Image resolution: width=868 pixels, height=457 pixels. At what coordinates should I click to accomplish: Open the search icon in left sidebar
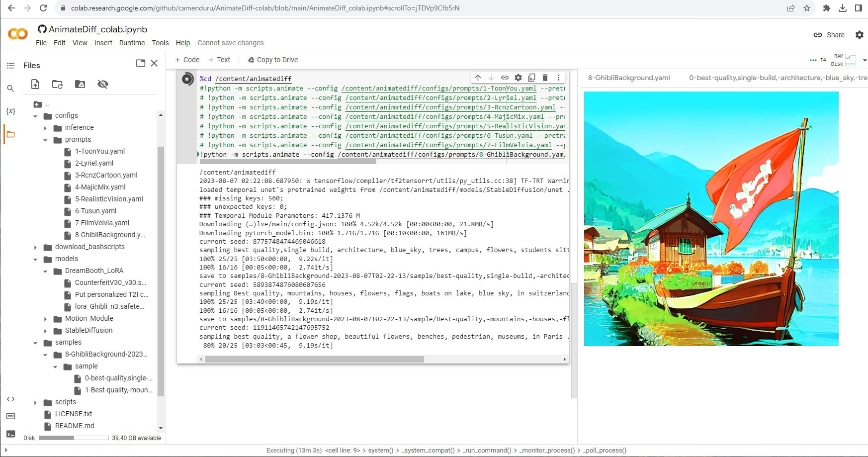[x=10, y=89]
